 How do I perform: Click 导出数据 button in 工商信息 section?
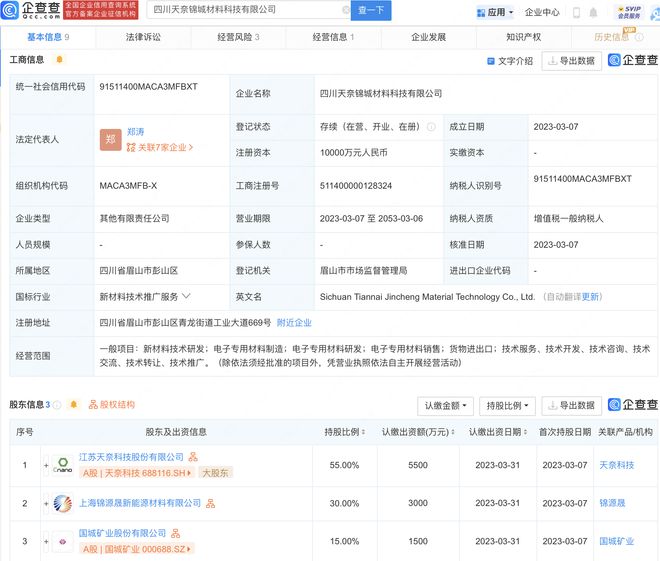click(572, 61)
